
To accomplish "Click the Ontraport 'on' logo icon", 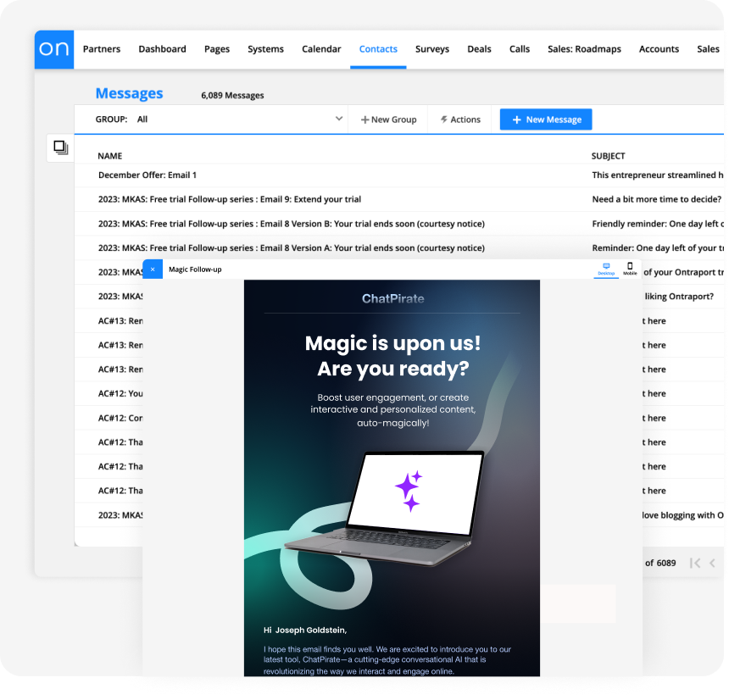I will pos(54,49).
